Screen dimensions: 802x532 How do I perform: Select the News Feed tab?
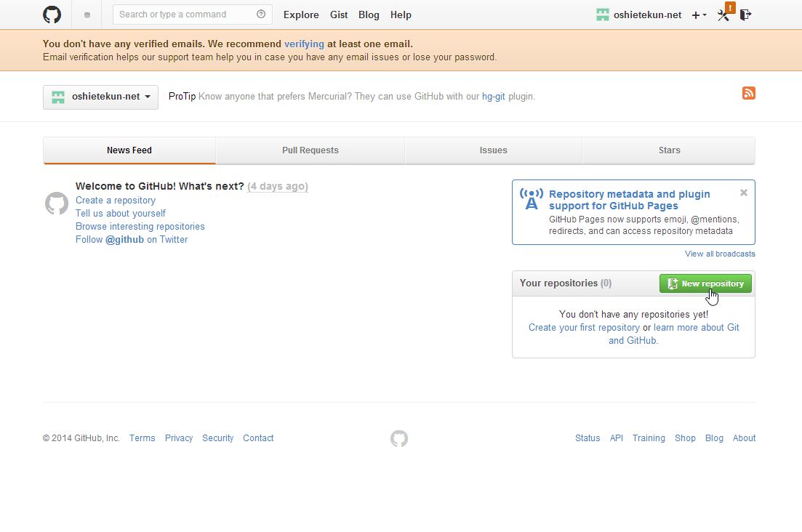pos(129,150)
